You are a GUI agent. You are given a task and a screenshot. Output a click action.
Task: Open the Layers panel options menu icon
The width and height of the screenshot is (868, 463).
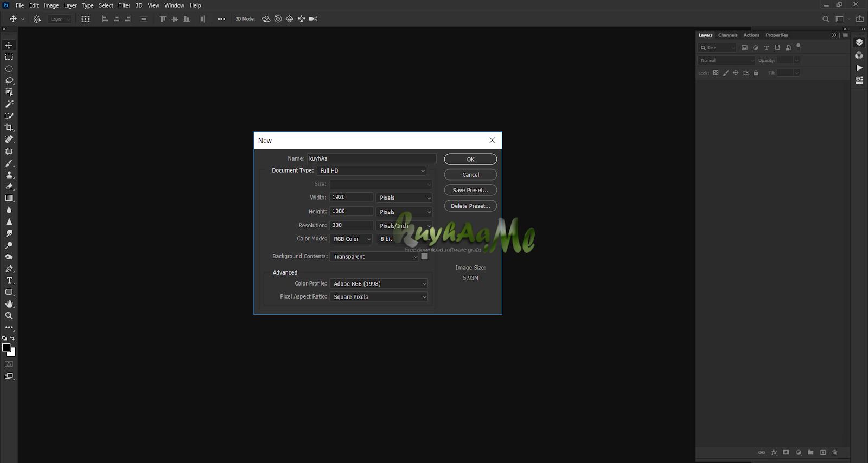click(845, 35)
